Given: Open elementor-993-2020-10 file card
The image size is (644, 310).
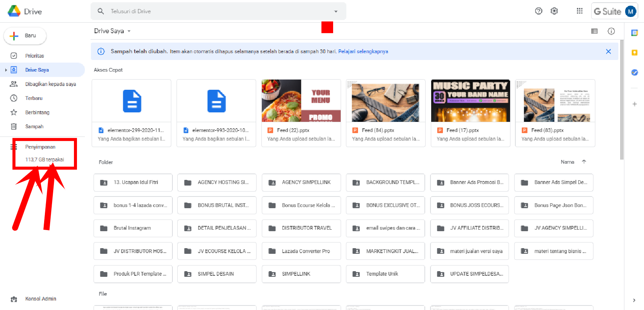Looking at the screenshot, I should (x=216, y=113).
